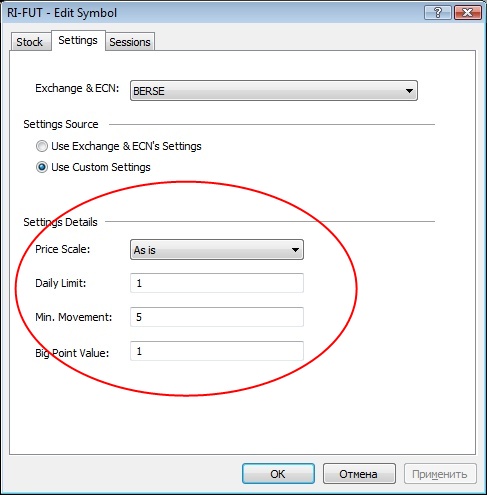Click into the Min. Movement field
The image size is (487, 495).
[217, 317]
